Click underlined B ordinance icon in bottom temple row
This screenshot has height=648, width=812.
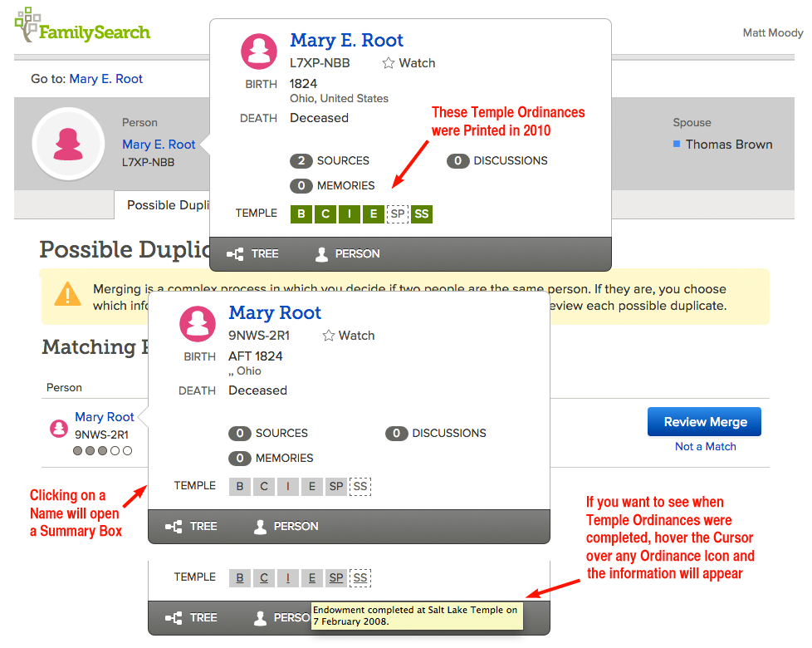240,578
